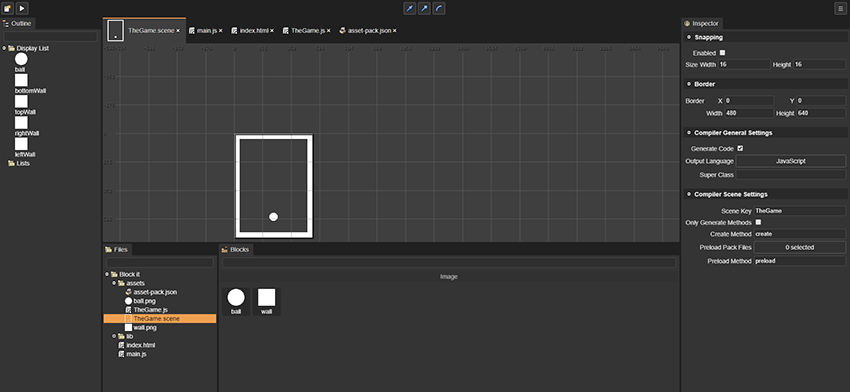Select the second arrow tool in center toolbar

click(424, 8)
